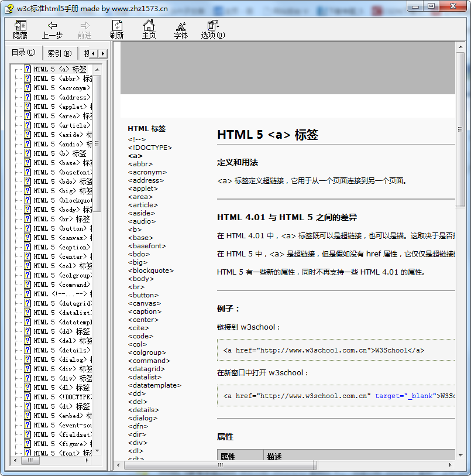The height and width of the screenshot is (476, 471).
Task: Open the Home (主页) toolbar icon
Action: pos(149,29)
